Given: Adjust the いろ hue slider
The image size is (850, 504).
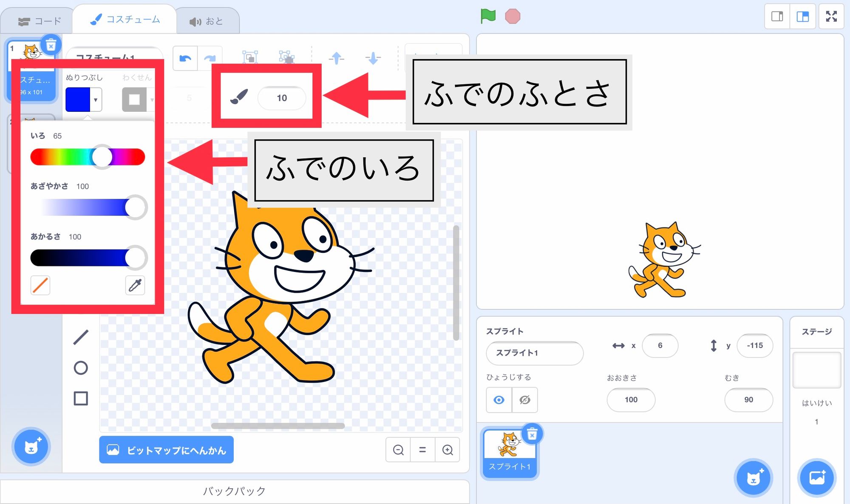Looking at the screenshot, I should 88,157.
